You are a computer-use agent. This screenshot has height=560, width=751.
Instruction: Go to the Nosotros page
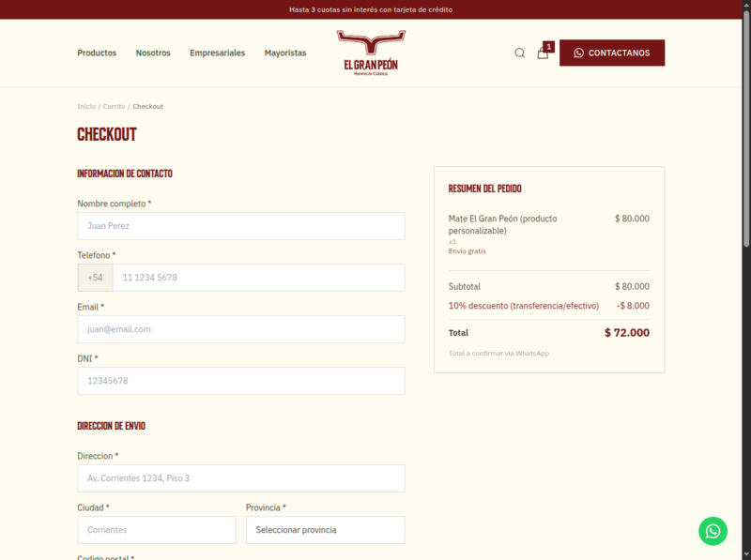click(x=153, y=53)
